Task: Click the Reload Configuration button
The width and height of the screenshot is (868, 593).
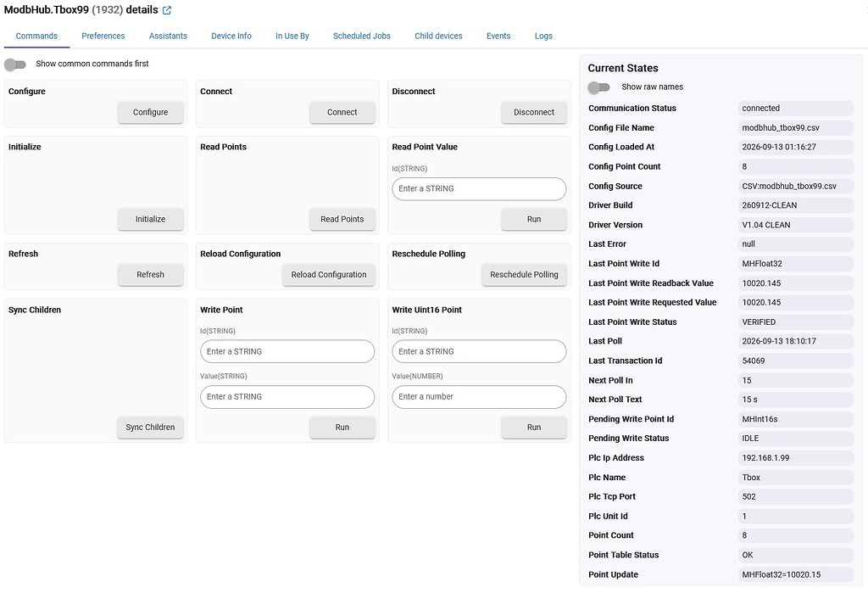Action: 329,274
